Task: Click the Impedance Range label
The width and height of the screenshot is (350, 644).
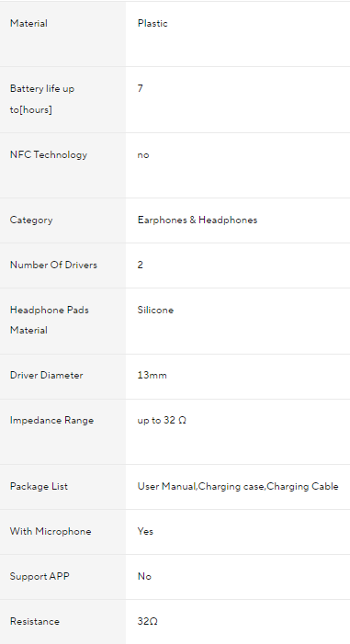Action: [51, 420]
